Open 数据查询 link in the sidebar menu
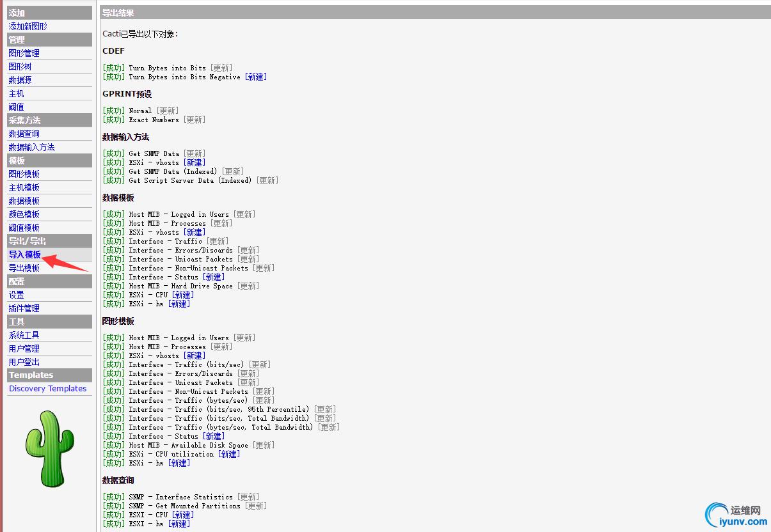The image size is (771, 532). (x=24, y=134)
